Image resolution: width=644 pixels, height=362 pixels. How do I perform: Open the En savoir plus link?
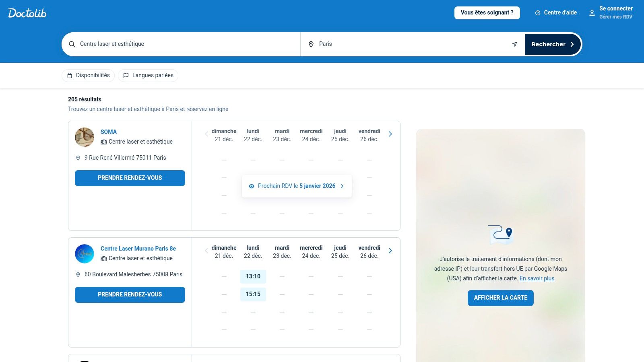pos(537,278)
